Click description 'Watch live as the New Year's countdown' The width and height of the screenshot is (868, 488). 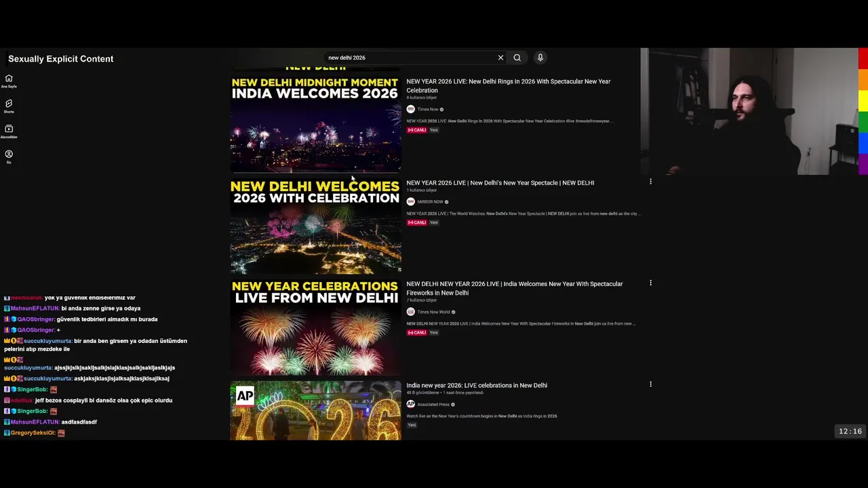tap(481, 416)
